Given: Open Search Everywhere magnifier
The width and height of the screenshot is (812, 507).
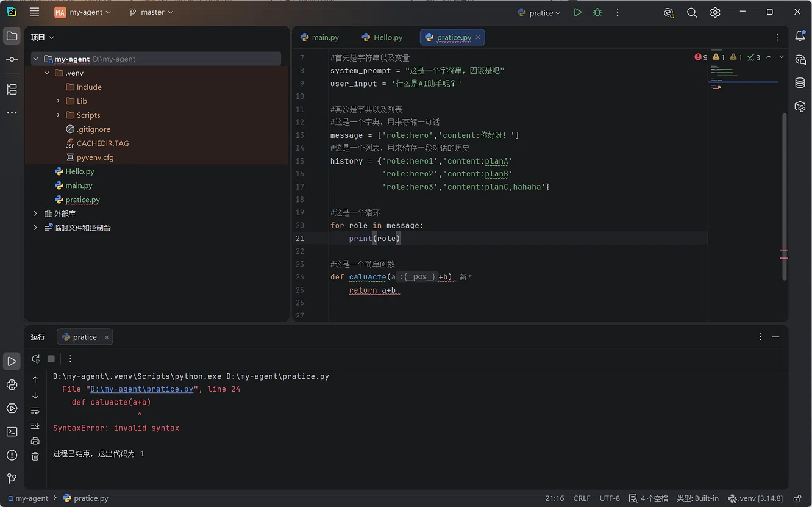Looking at the screenshot, I should pyautogui.click(x=692, y=12).
